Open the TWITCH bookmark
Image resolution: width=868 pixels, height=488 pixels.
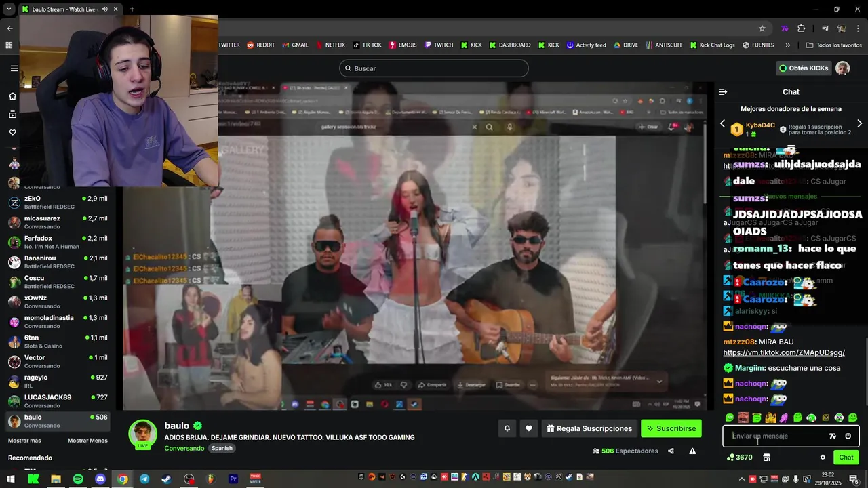coord(439,45)
